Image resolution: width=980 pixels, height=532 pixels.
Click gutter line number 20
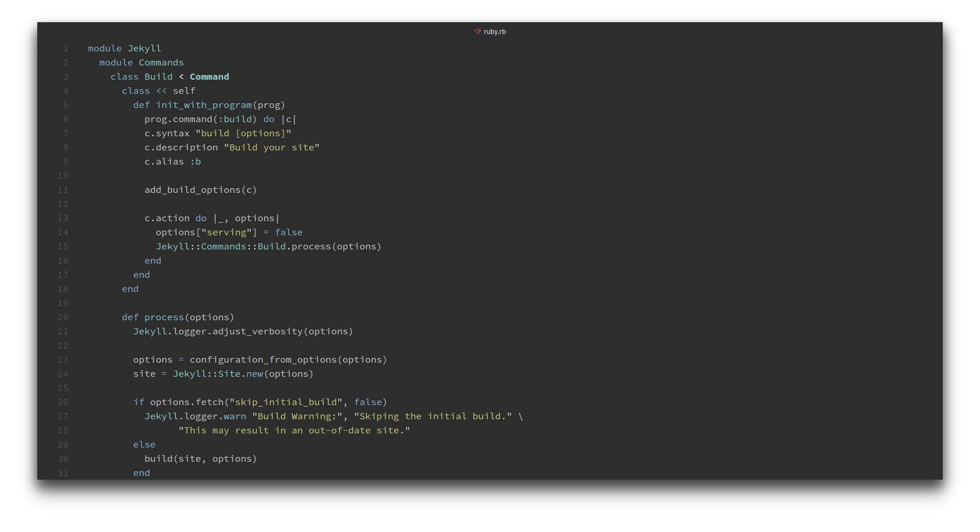[x=63, y=317]
